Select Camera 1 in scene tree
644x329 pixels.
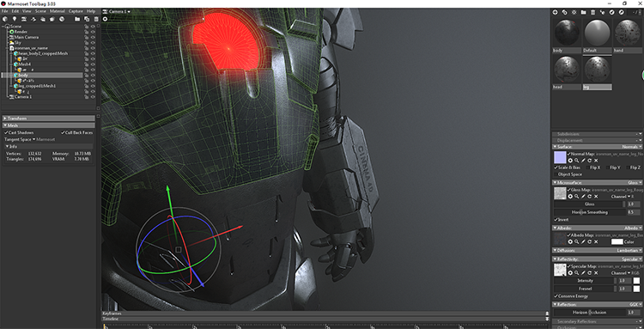(22, 97)
